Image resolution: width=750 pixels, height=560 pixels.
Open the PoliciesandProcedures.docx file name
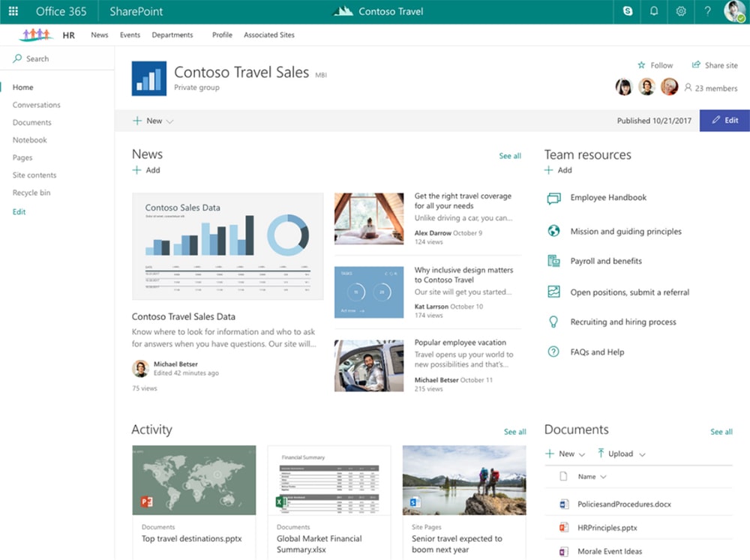click(624, 504)
